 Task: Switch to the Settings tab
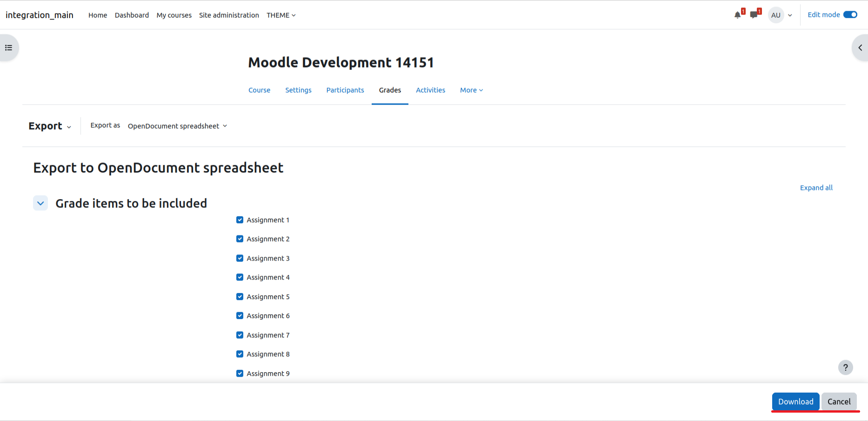click(298, 90)
